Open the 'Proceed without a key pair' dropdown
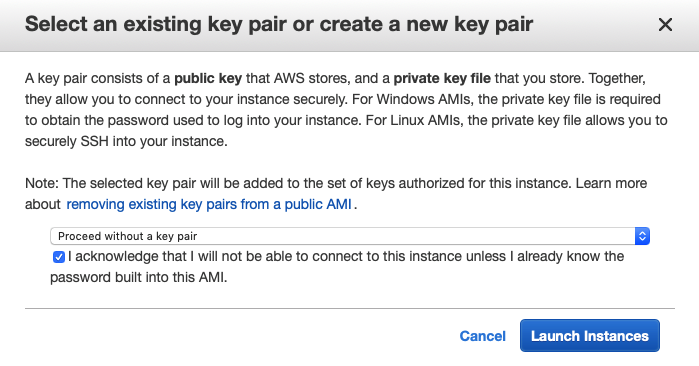 pos(350,236)
